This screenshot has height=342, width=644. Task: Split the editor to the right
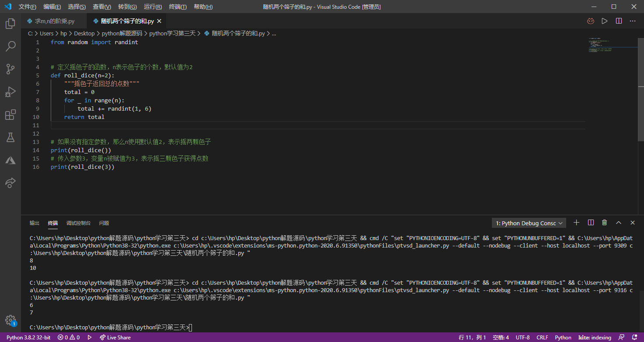(x=619, y=21)
